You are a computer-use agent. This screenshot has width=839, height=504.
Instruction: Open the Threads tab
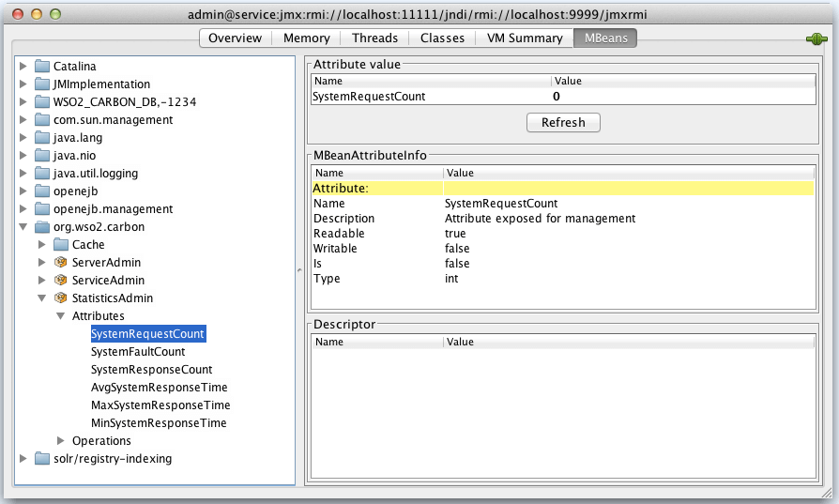[374, 38]
